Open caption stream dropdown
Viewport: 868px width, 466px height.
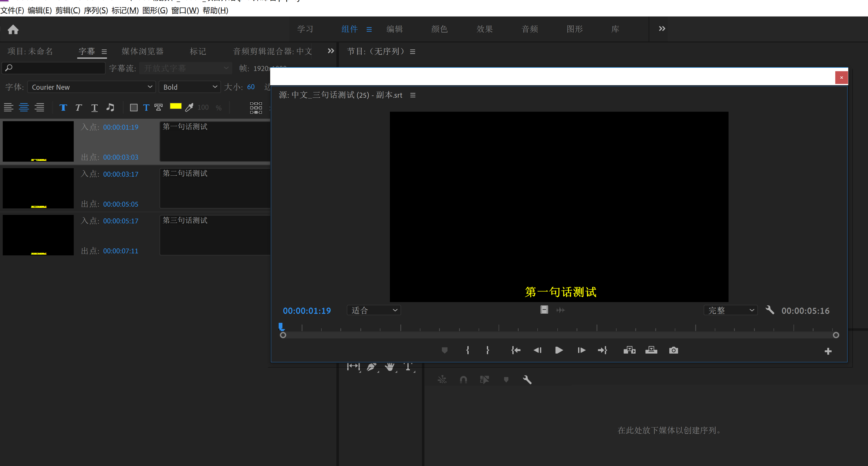point(186,68)
